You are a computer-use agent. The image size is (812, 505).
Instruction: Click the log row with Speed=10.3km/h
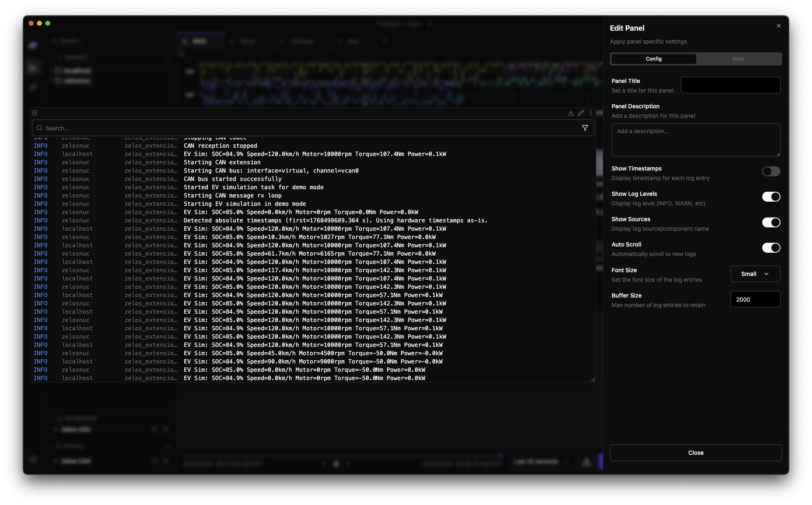pyautogui.click(x=313, y=237)
